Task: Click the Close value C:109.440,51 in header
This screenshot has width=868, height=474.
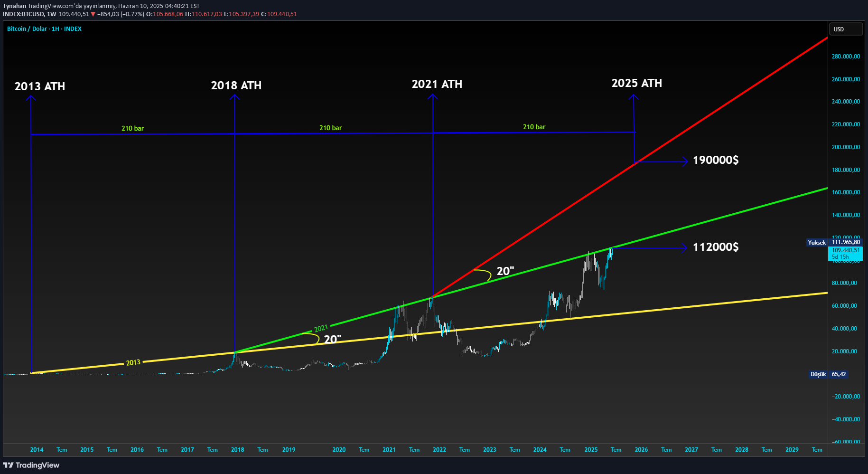Action: (279, 14)
